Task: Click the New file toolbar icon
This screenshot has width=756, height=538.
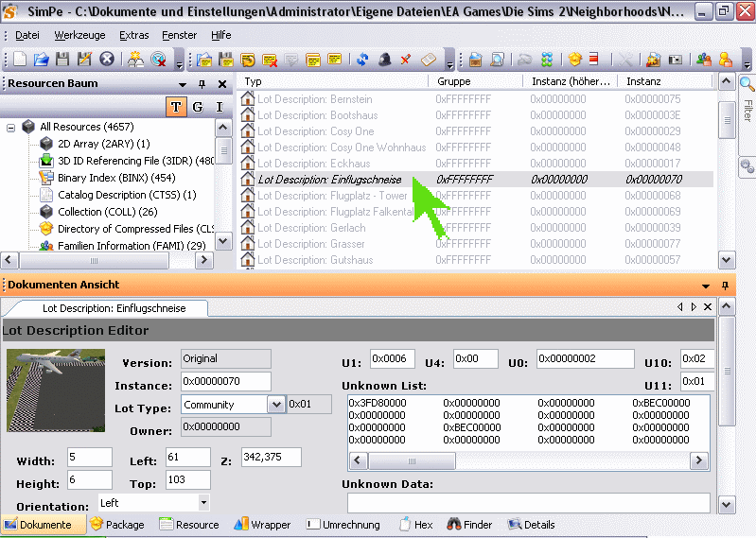Action: (20, 60)
